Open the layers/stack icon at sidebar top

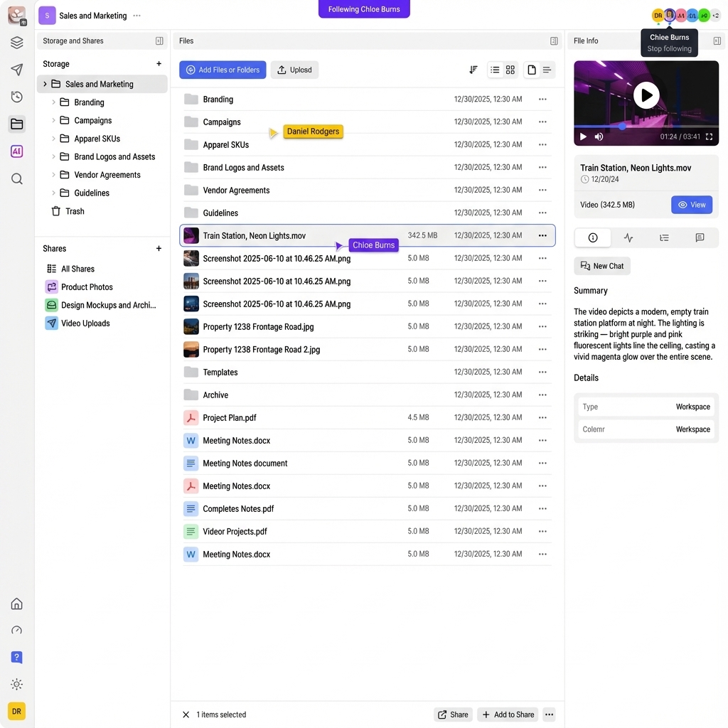point(16,42)
